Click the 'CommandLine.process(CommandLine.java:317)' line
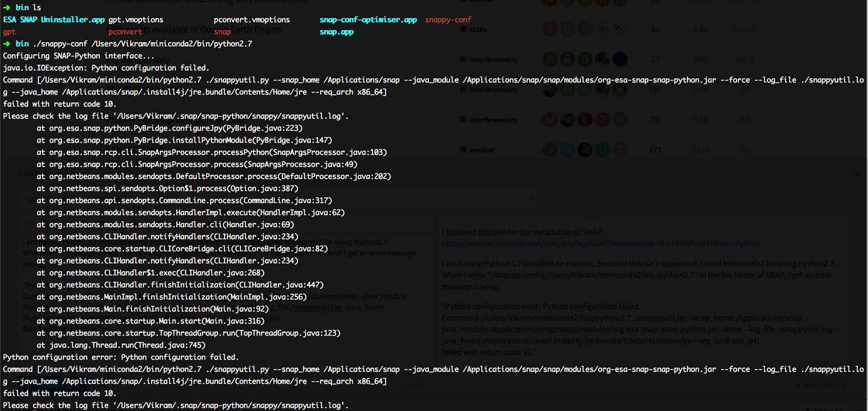The height and width of the screenshot is (411, 868). click(x=184, y=200)
